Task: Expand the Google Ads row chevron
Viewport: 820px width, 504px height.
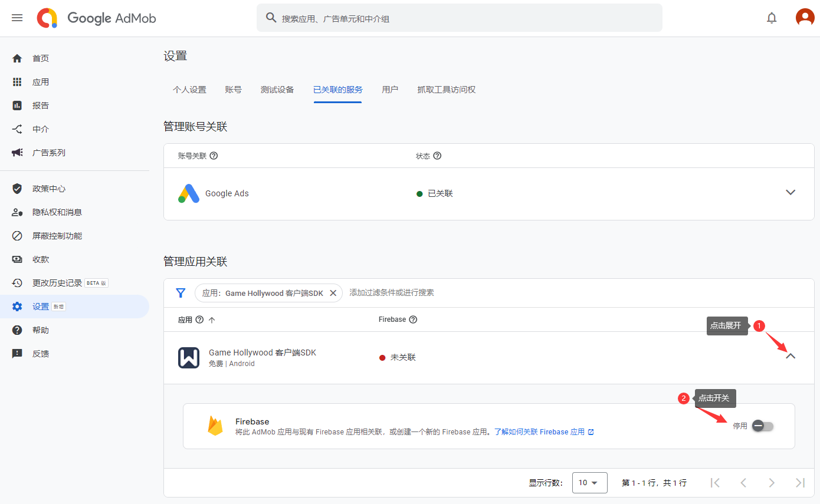Action: 791,193
